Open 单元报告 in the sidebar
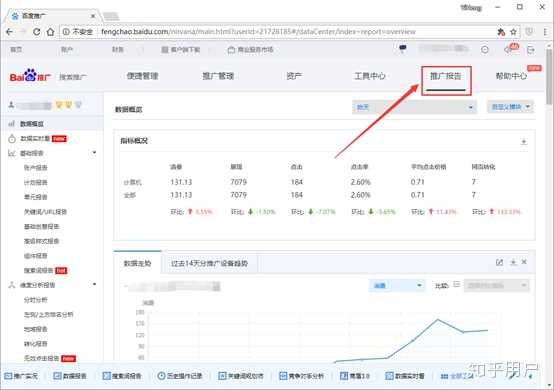Image resolution: width=554 pixels, height=390 pixels. click(36, 197)
